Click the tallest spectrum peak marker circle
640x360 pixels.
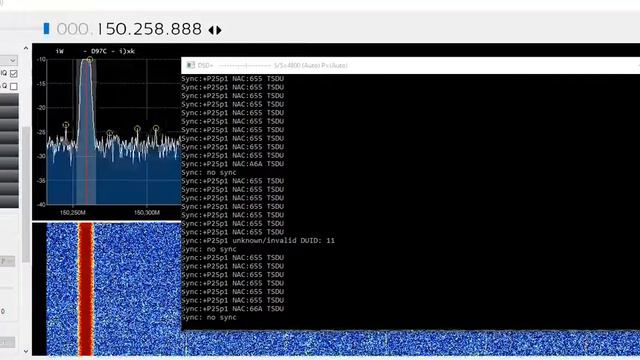(89, 60)
